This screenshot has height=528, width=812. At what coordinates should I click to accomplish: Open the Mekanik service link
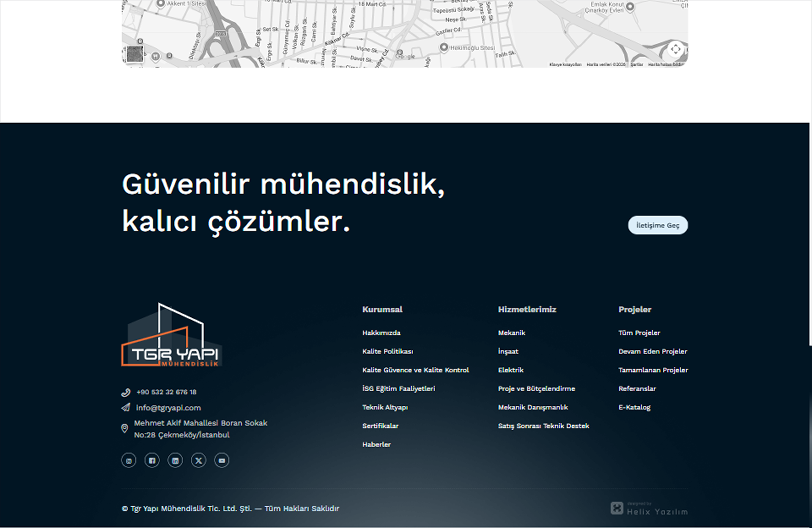click(511, 333)
